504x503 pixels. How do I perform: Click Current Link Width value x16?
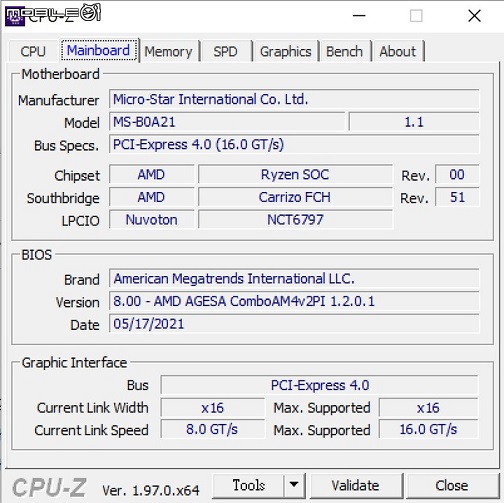(x=213, y=408)
